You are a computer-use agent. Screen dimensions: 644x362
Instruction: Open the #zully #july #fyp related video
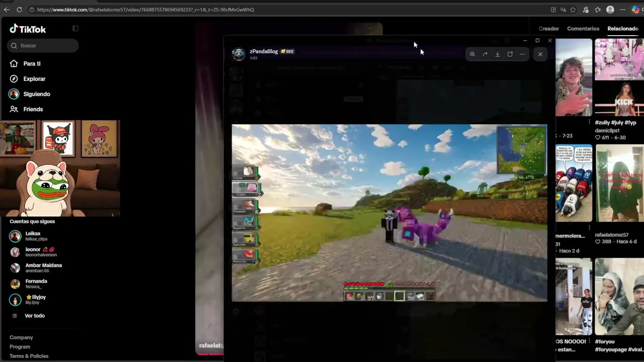619,78
